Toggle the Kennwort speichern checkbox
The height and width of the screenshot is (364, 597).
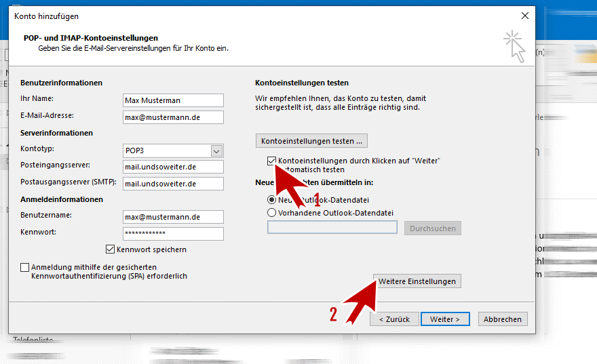(111, 249)
